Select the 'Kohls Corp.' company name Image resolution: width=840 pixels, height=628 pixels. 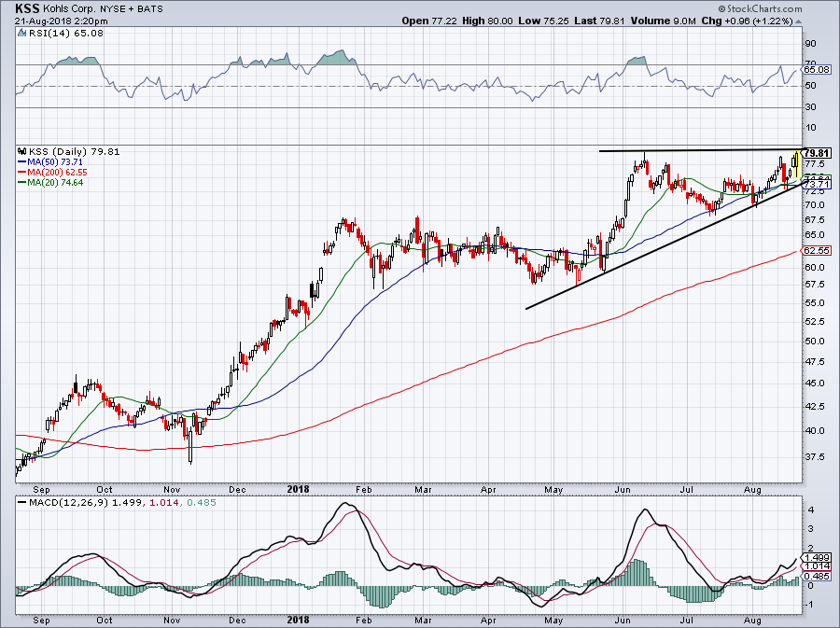[x=68, y=9]
